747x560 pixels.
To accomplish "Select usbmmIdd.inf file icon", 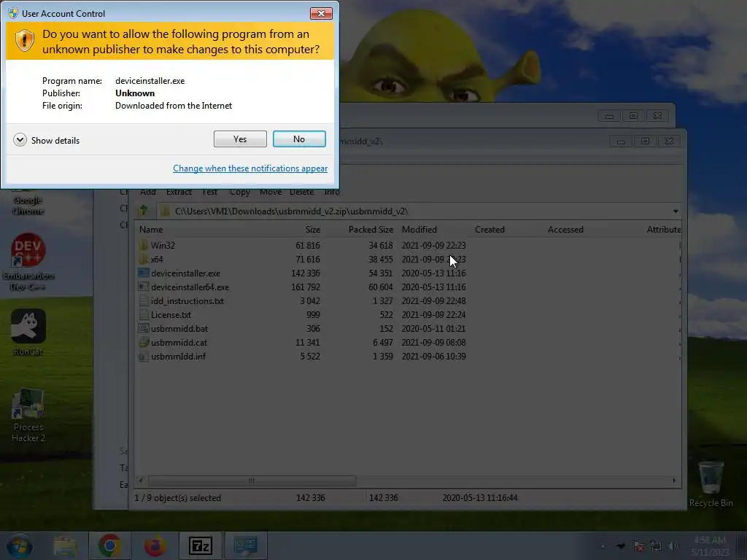I will pos(144,356).
